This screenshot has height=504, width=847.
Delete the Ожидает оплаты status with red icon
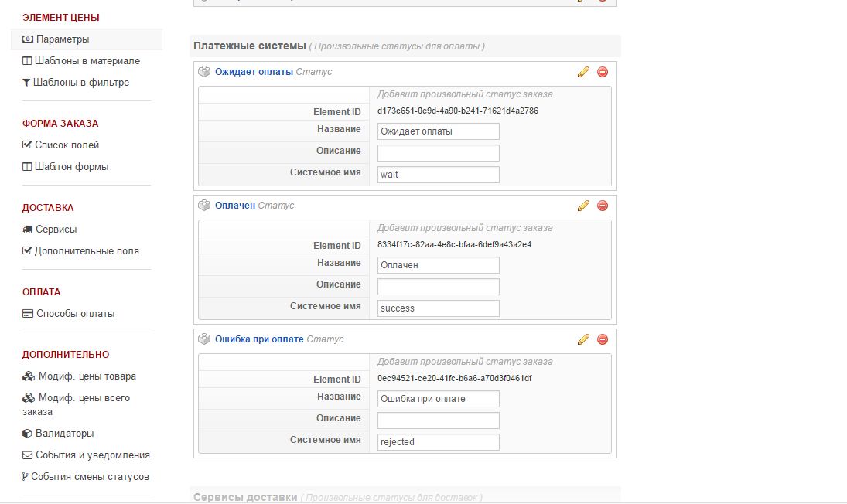coord(603,72)
